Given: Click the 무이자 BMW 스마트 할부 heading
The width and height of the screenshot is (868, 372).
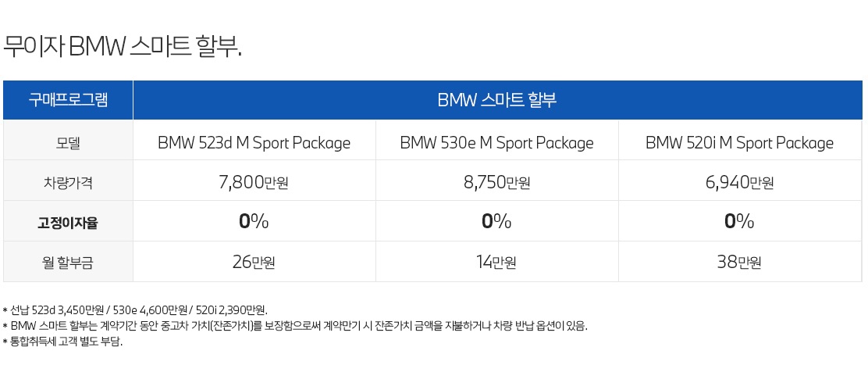Looking at the screenshot, I should coord(123,47).
